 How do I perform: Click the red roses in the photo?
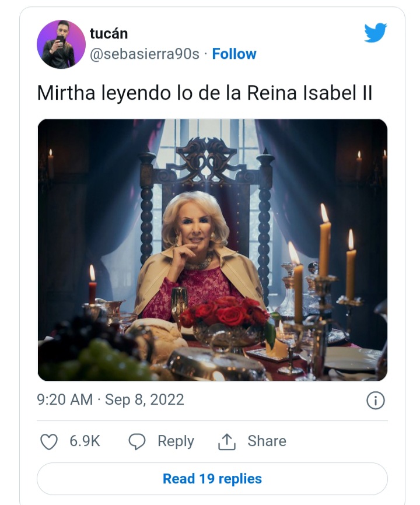coord(224,314)
